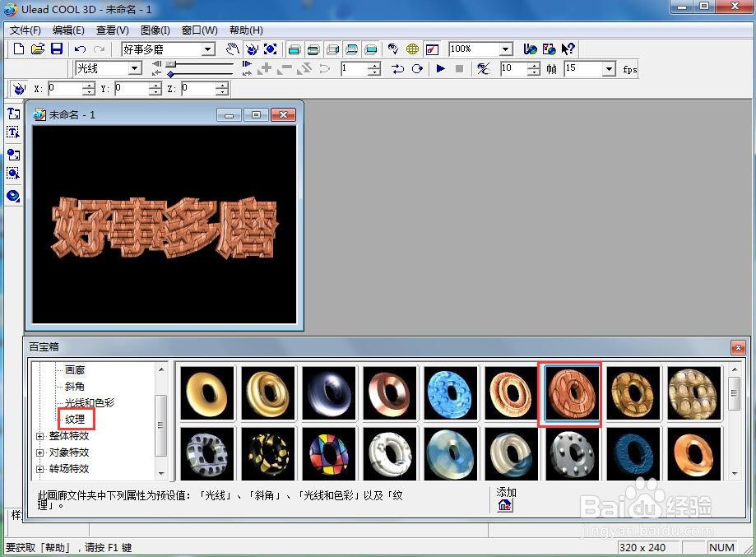This screenshot has width=756, height=557.
Task: Select the Rotate object tool in the top toolbar
Action: pos(252,49)
